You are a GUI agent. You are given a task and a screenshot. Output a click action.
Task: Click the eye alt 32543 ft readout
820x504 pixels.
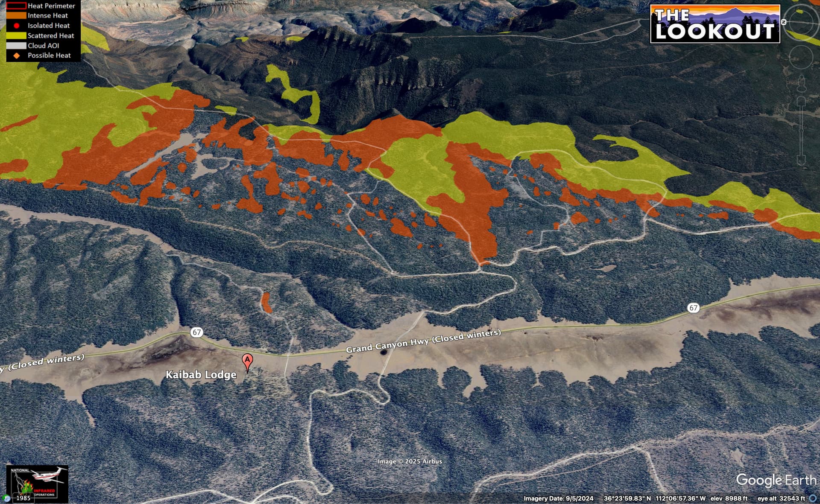781,498
